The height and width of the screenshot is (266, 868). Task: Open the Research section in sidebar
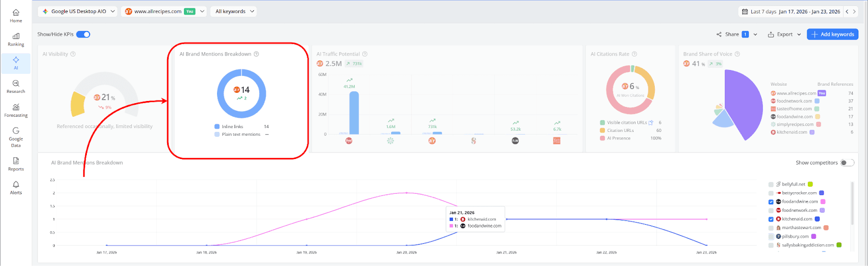[16, 87]
